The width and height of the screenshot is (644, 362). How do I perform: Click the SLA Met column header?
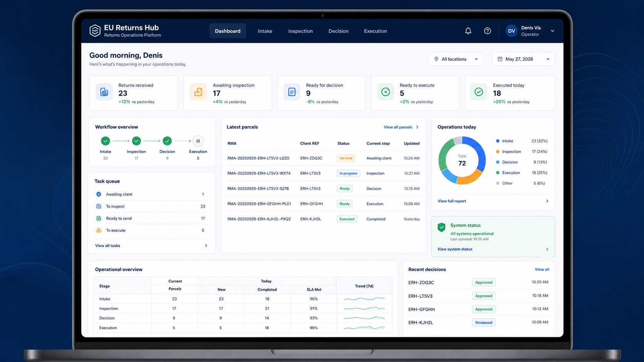point(314,289)
